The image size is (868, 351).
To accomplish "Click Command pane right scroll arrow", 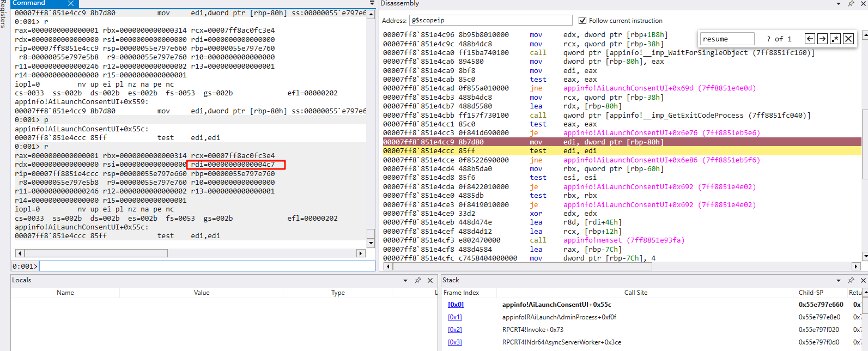I will 361,253.
